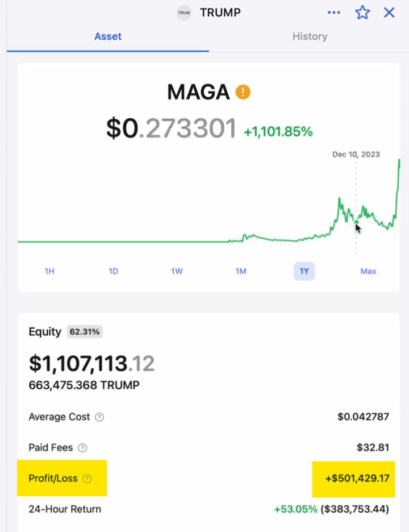The width and height of the screenshot is (409, 532).
Task: Click the $0.273301 price value
Action: (171, 128)
